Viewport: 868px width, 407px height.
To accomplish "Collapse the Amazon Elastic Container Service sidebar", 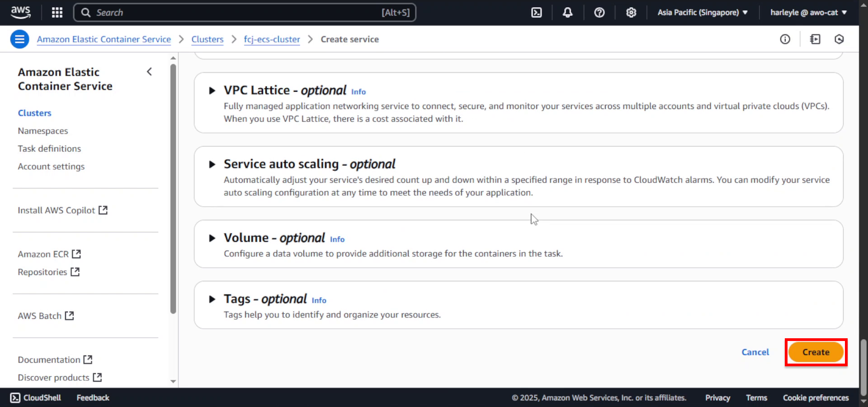I will pos(149,71).
